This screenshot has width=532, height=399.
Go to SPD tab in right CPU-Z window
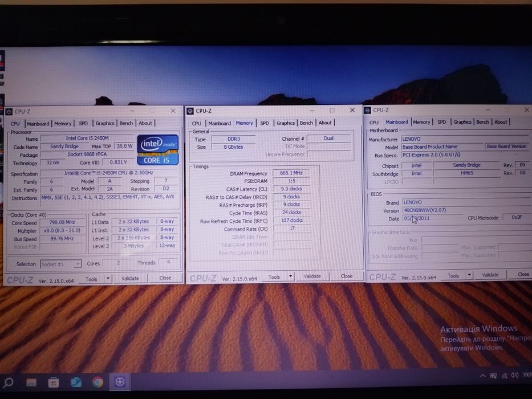[x=441, y=122]
